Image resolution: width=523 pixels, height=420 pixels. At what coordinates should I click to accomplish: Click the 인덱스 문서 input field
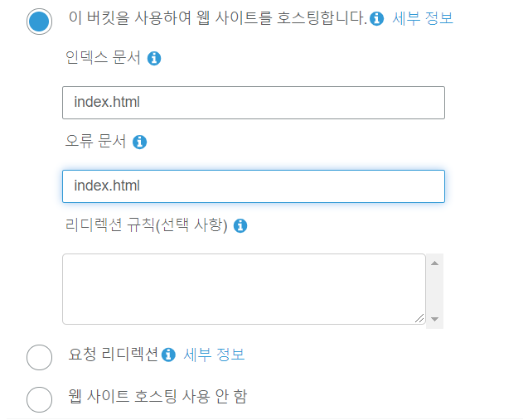point(254,103)
